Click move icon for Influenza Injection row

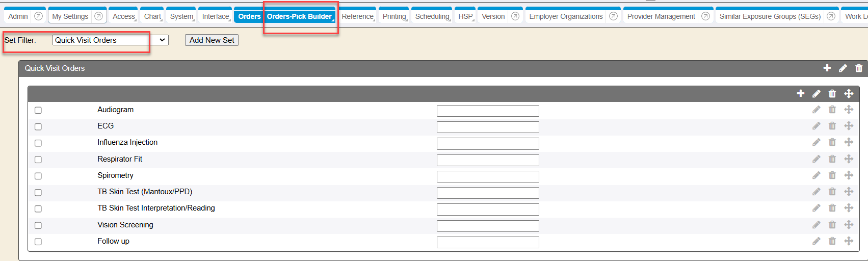[x=848, y=142]
